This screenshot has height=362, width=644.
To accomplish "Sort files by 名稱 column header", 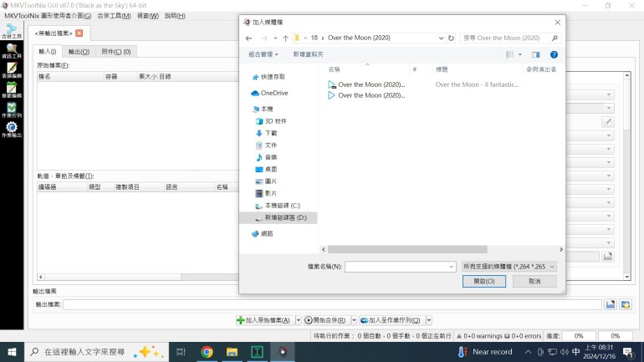I will pos(334,69).
